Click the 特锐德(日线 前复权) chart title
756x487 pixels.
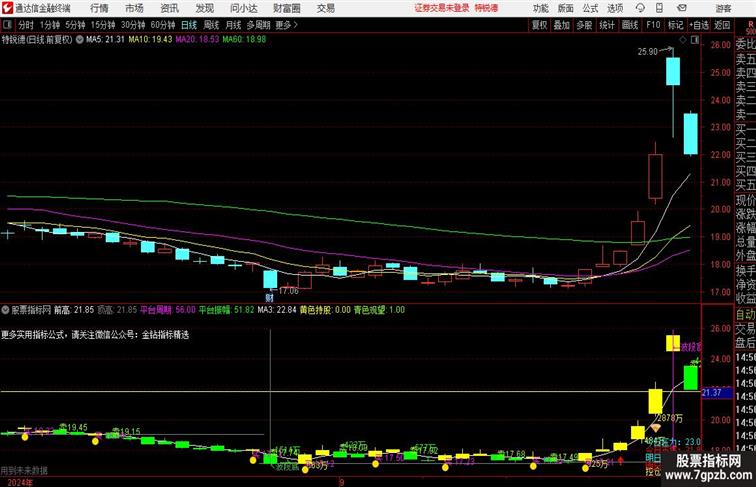pyautogui.click(x=37, y=40)
